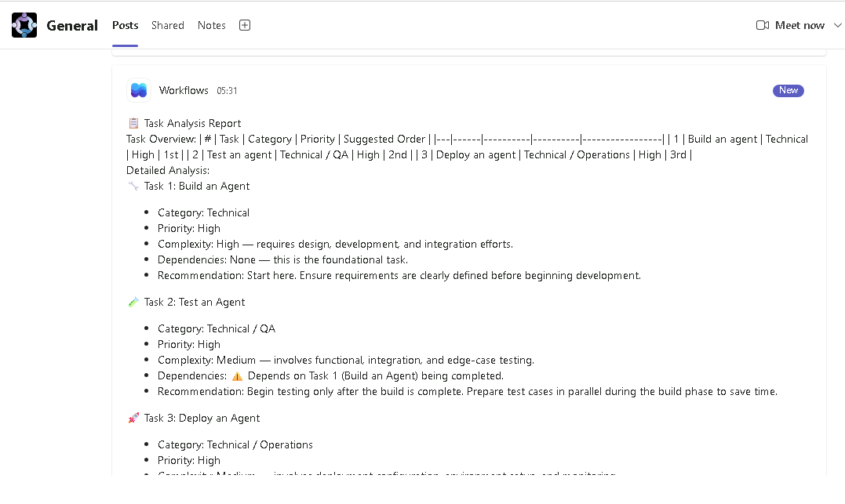The image size is (845, 504).
Task: Switch to the Posts tab
Action: pos(125,25)
